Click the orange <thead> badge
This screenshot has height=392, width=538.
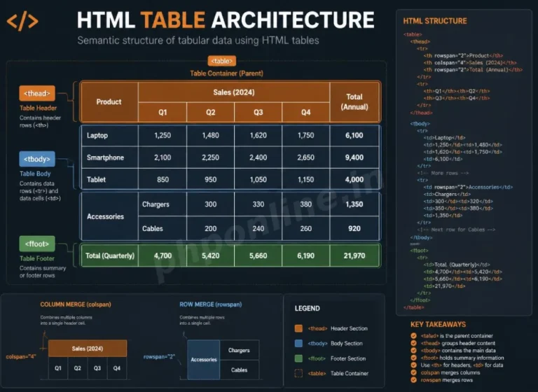(37, 93)
